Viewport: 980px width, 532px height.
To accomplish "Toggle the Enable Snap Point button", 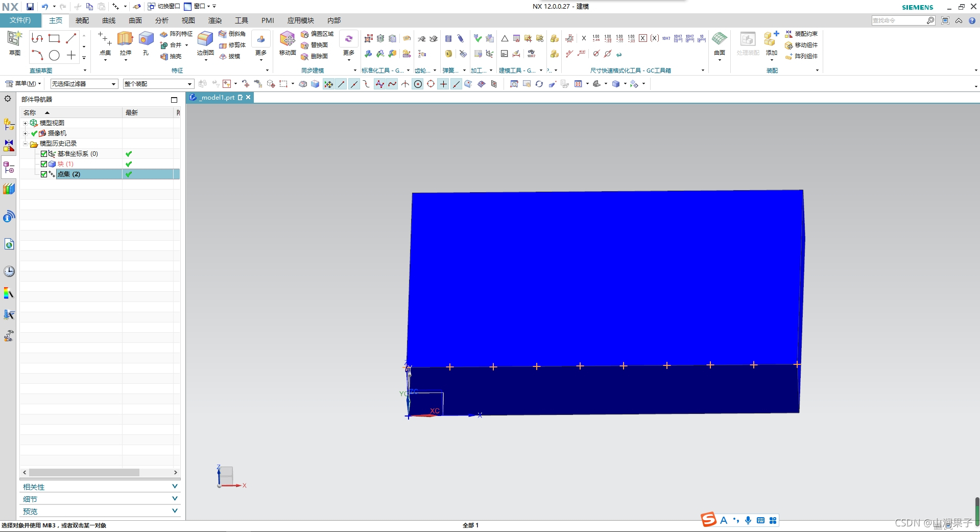I will tap(328, 84).
